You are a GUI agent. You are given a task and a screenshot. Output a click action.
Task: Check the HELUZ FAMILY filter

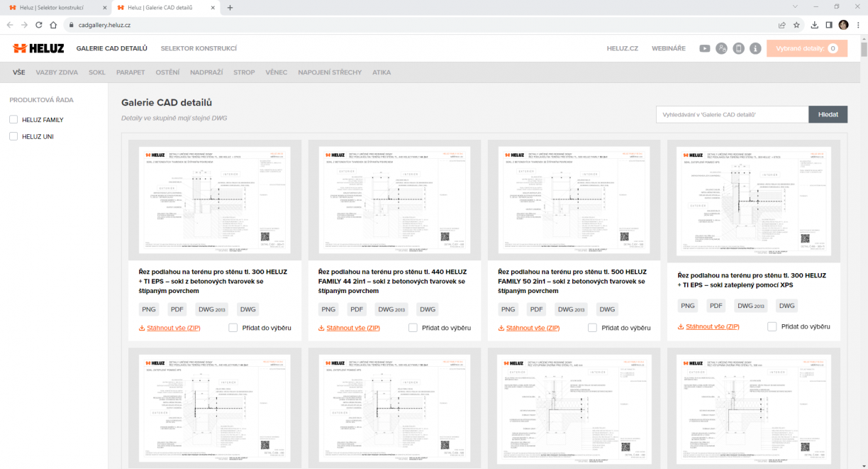pos(13,120)
